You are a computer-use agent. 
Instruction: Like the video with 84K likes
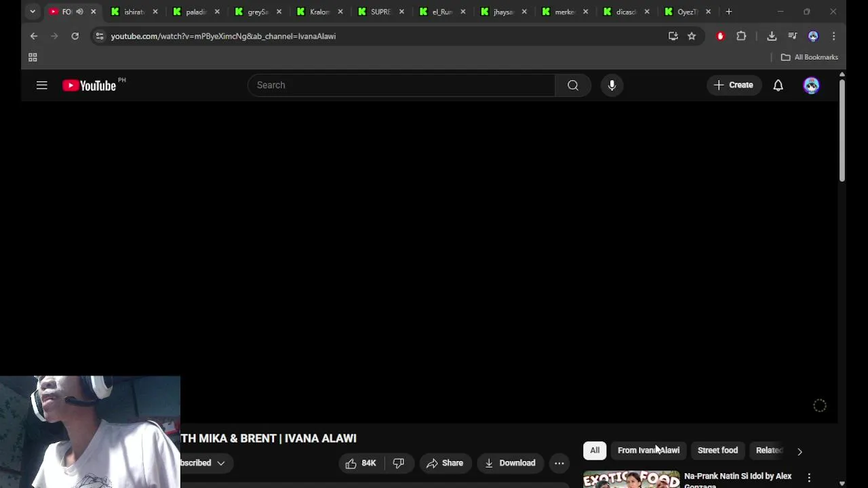pos(361,463)
